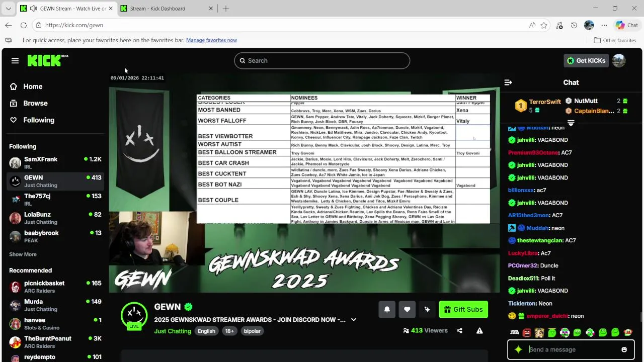This screenshot has height=362, width=644.
Task: Click the Gift Subs button
Action: 463,309
